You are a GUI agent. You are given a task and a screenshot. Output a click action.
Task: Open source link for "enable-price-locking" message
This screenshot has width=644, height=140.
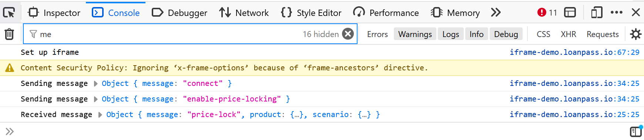(574, 99)
